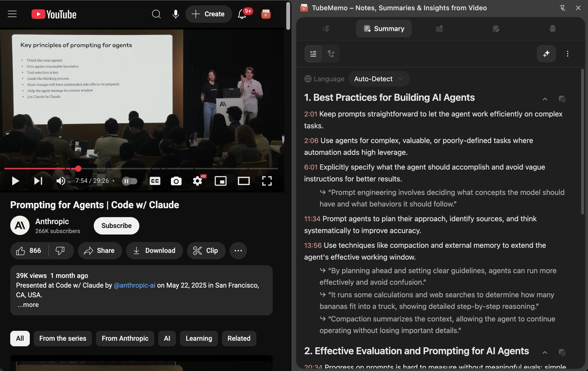
Task: Jump to timestamp 6:01
Action: (311, 167)
